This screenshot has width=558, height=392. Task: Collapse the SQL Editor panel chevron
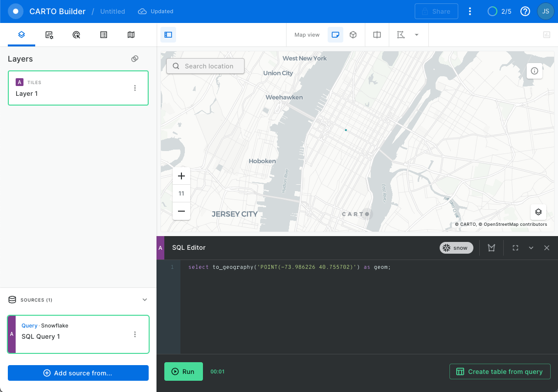coord(531,248)
